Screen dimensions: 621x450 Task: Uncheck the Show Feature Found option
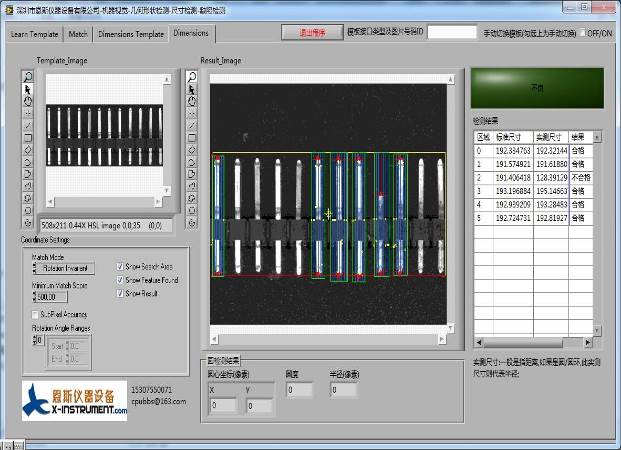click(x=120, y=280)
